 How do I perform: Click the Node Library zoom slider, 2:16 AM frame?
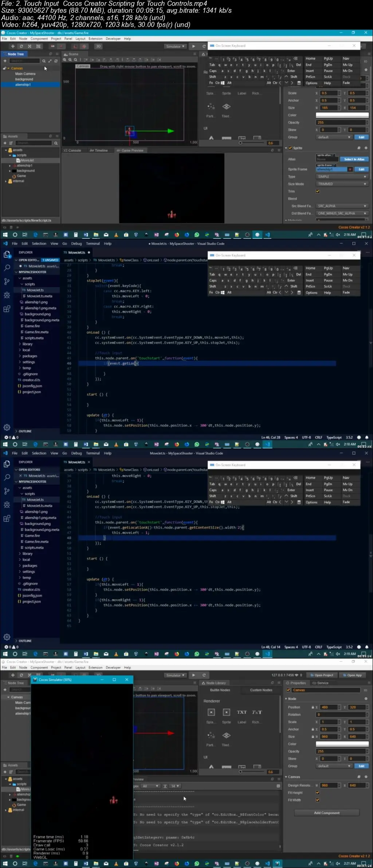coord(252,143)
